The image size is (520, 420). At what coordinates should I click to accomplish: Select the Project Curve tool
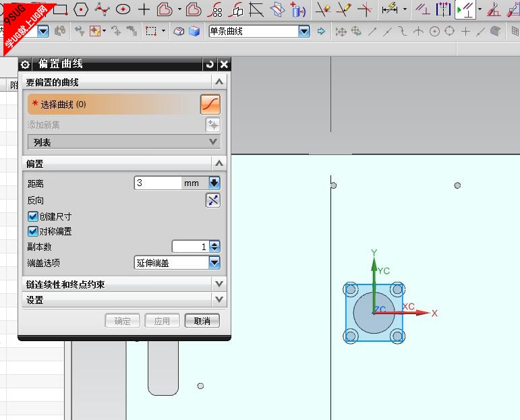[298, 9]
